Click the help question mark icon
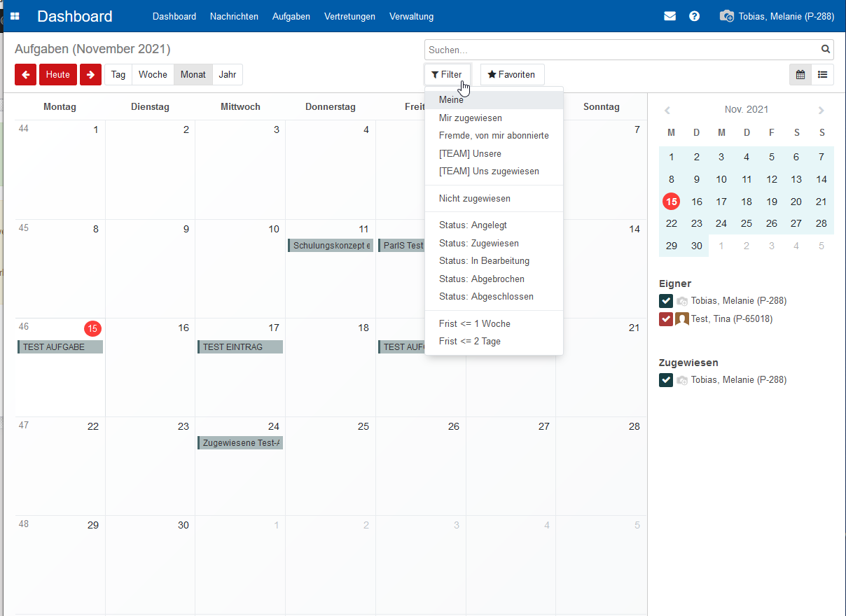This screenshot has width=846, height=616. coord(694,16)
